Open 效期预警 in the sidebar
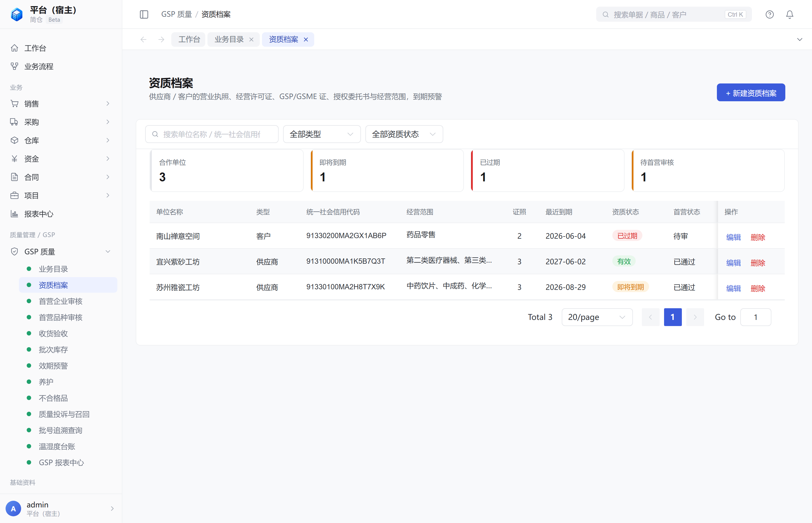The height and width of the screenshot is (523, 812). coord(68,366)
